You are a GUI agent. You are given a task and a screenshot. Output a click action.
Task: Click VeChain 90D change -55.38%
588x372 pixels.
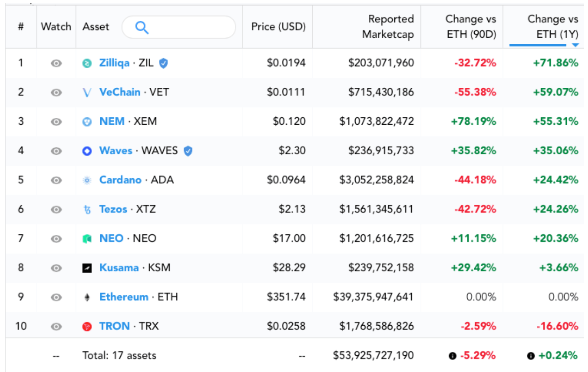[x=475, y=92]
